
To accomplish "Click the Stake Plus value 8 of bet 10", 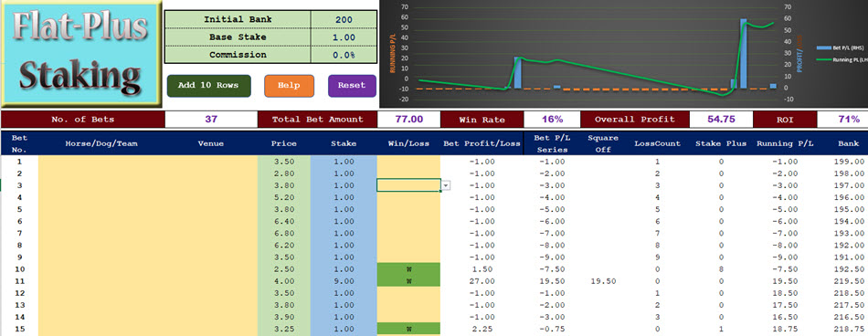I will point(721,269).
